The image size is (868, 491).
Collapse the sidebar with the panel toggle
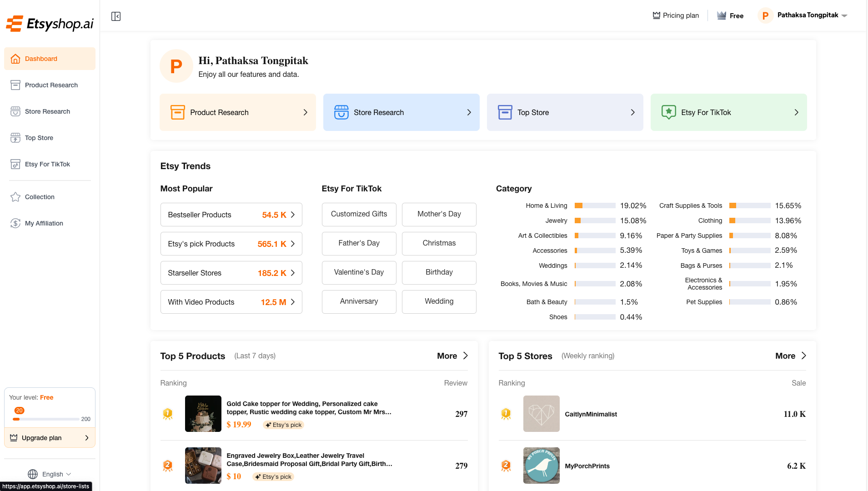click(x=115, y=16)
